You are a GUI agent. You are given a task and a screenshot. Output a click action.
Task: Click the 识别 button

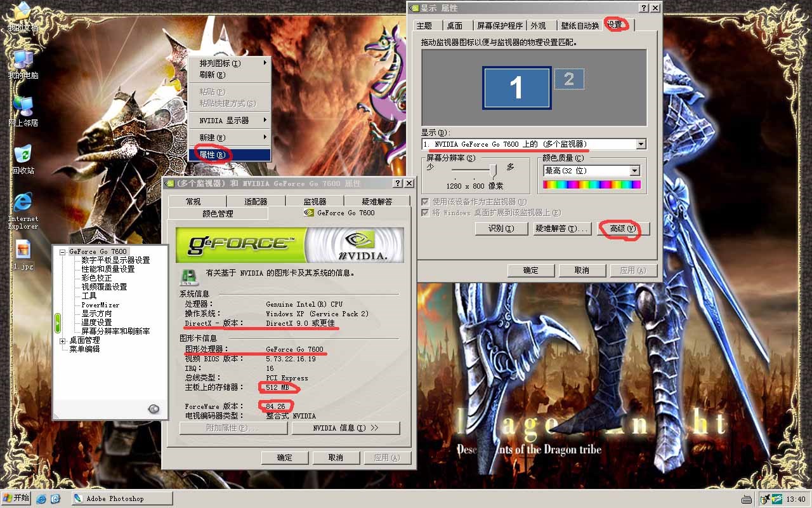501,229
